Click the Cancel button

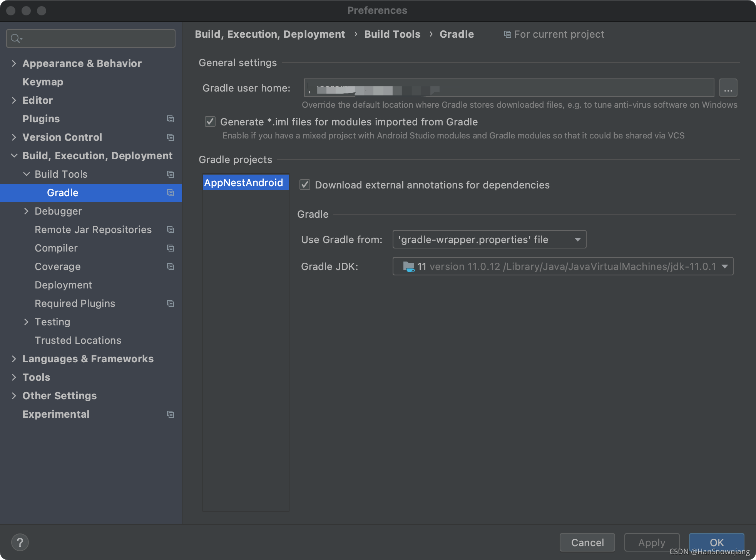pos(587,542)
